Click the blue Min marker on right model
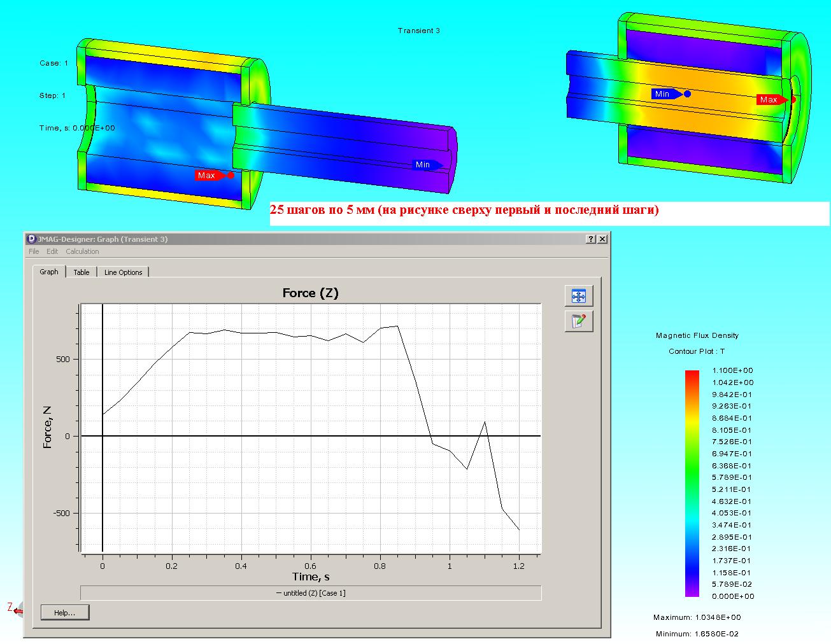This screenshot has height=644, width=831. (x=662, y=94)
